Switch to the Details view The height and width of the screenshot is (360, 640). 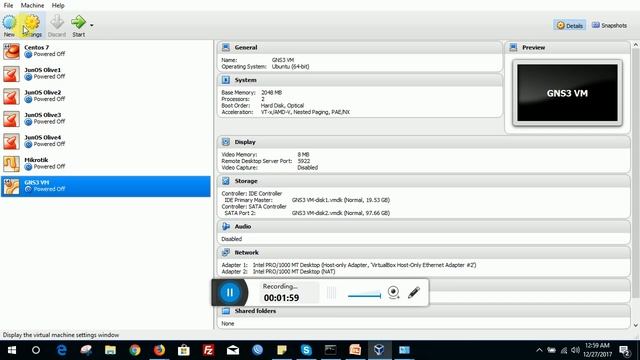tap(570, 25)
